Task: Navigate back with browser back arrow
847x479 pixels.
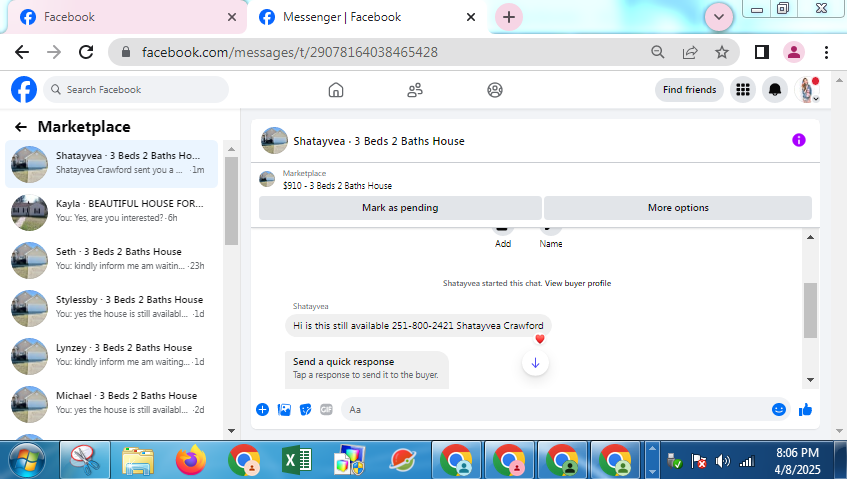Action: pyautogui.click(x=22, y=52)
